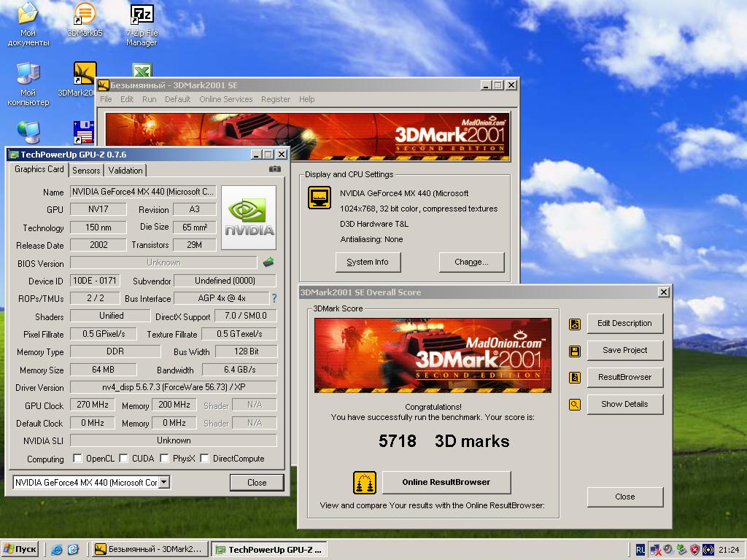Click the Edit Description button

click(624, 323)
